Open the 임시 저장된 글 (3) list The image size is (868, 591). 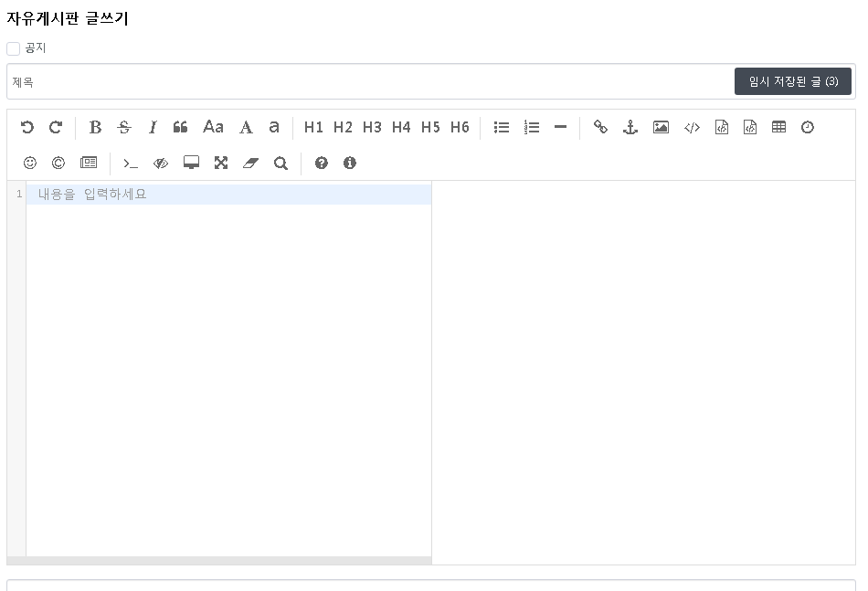tap(792, 81)
